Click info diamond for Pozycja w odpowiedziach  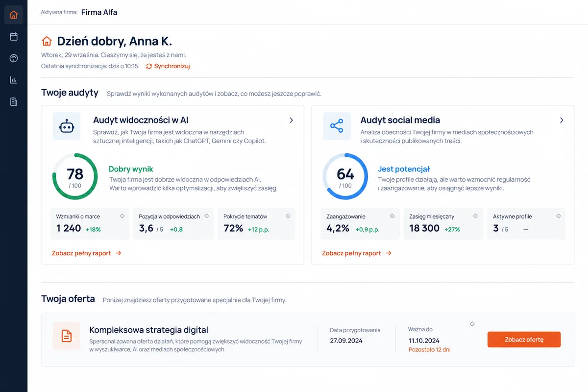click(206, 216)
